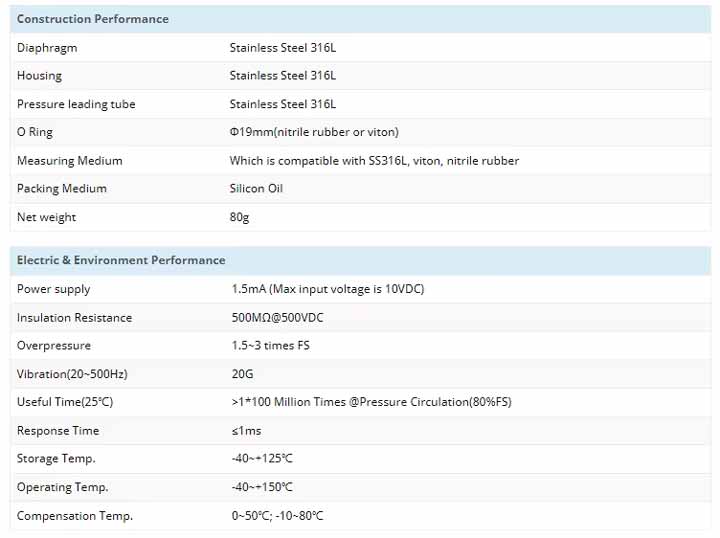Select the Pressure leading tube label
Viewport: 720px width, 538px height.
pyautogui.click(x=76, y=104)
